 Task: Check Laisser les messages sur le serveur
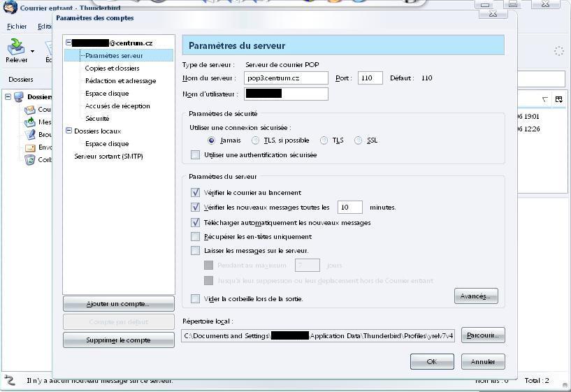[195, 250]
